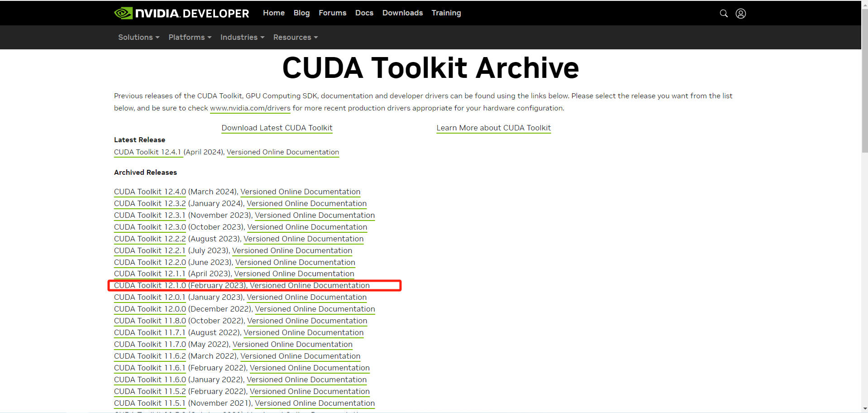Open documentation for 11.6.0 January 2022
868x413 pixels.
[x=307, y=380]
